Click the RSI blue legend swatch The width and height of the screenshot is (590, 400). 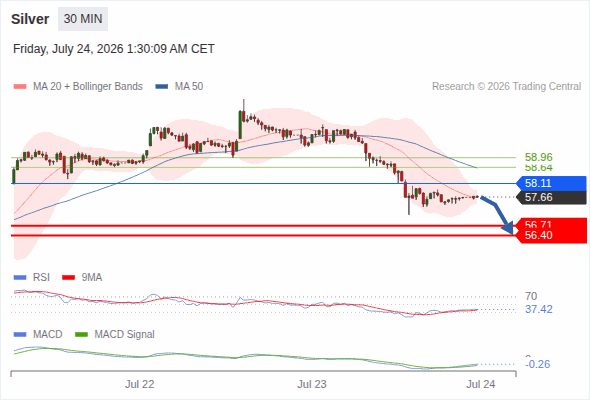(x=20, y=278)
